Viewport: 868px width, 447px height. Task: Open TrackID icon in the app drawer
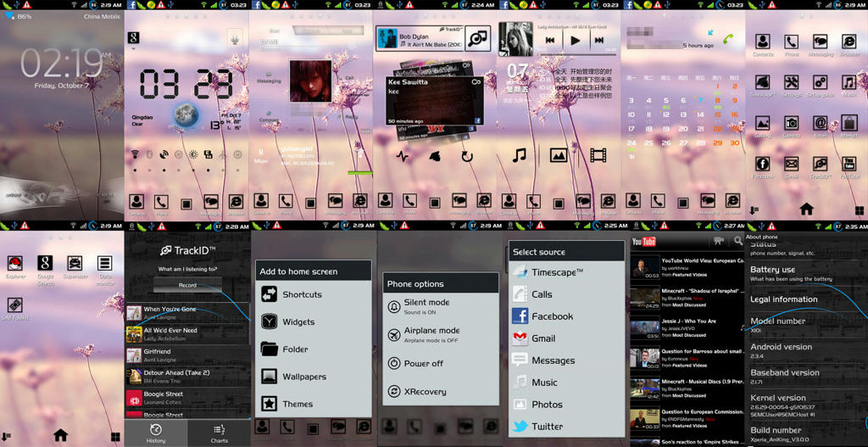(820, 164)
